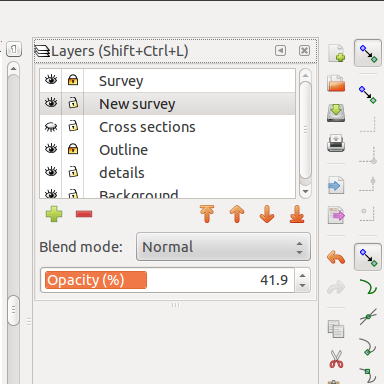Toggle snap to smooth nodes
The width and height of the screenshot is (384, 384).
click(368, 375)
